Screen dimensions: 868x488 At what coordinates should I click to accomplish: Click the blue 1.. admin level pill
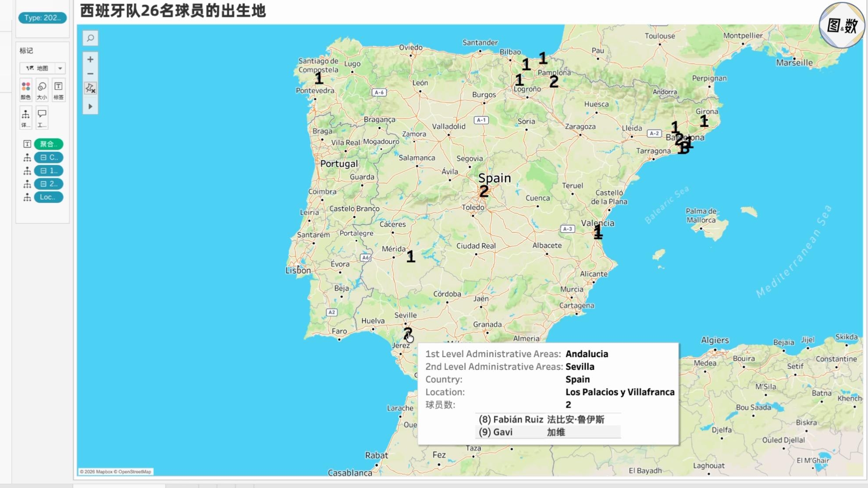tap(49, 170)
